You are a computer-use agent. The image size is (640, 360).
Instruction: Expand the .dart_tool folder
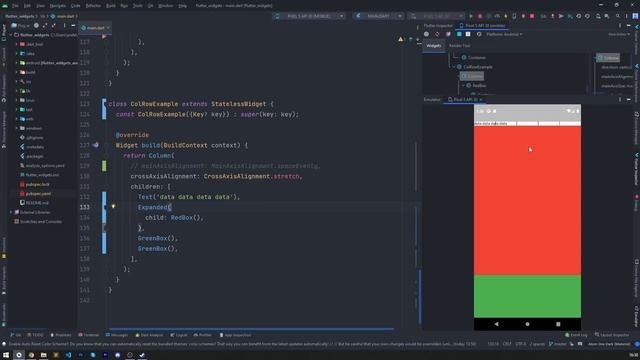(17, 44)
